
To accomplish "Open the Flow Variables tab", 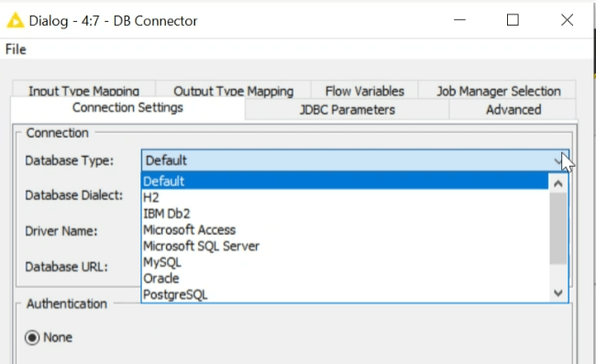I will point(365,90).
